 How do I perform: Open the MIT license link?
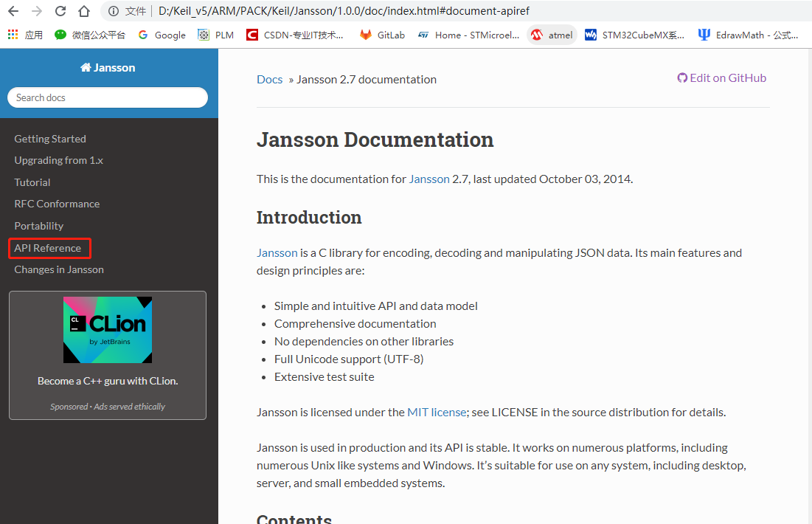coord(437,412)
